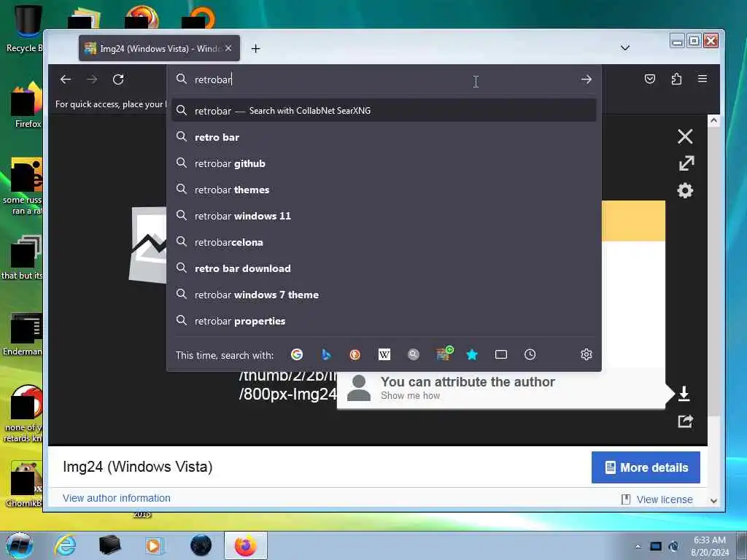The image size is (747, 560).
Task: Click the page scrollbar up arrow
Action: (x=713, y=120)
